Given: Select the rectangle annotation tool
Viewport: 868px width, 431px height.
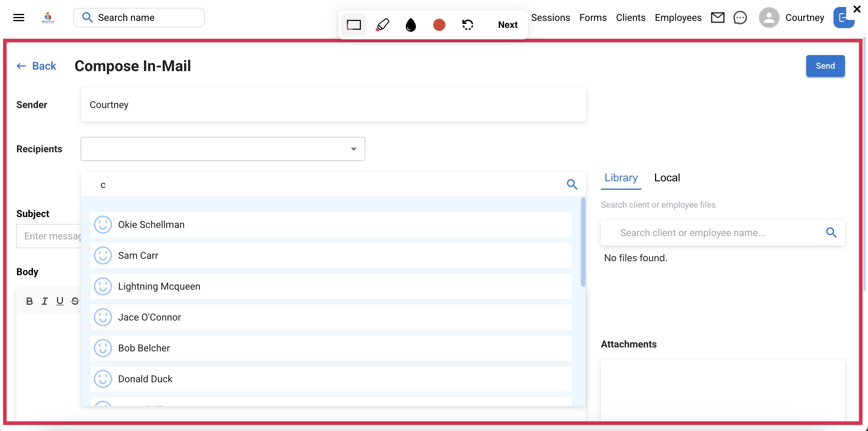Looking at the screenshot, I should pos(353,25).
